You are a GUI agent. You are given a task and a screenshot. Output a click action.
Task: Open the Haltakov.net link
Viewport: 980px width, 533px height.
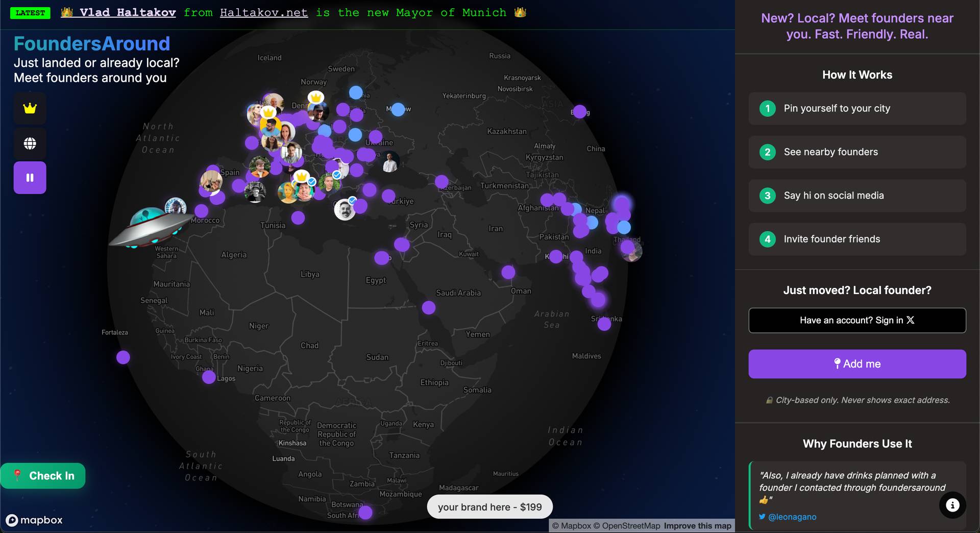tap(264, 12)
